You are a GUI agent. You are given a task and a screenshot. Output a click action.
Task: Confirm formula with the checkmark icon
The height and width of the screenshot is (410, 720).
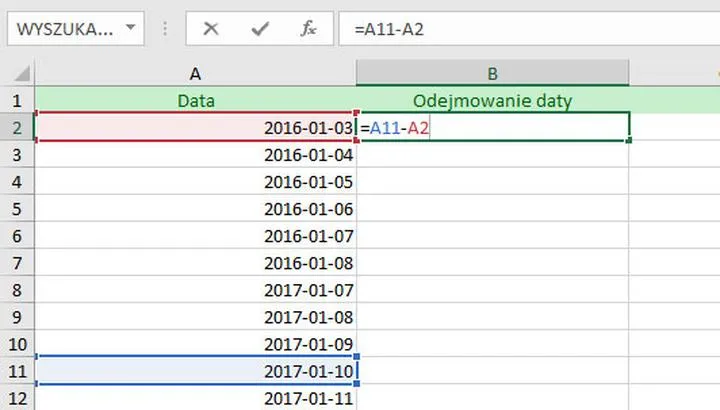[260, 28]
